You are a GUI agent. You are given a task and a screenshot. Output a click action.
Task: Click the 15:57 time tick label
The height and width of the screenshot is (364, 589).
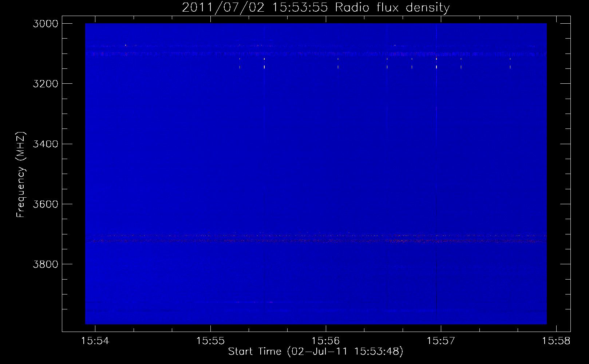(441, 341)
